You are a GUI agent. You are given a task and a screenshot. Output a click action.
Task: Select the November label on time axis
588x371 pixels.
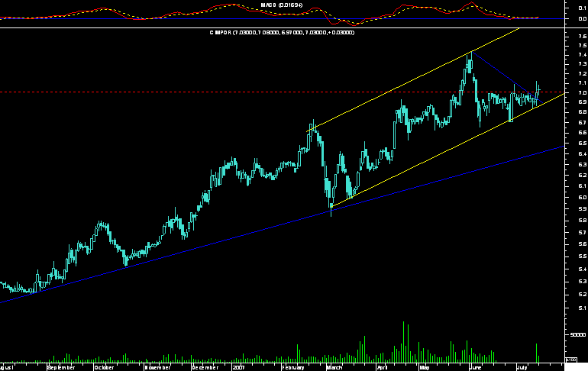coord(158,368)
